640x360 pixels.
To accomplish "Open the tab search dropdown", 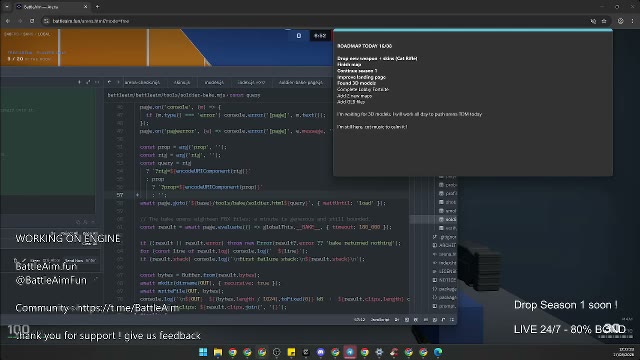I will point(7,7).
